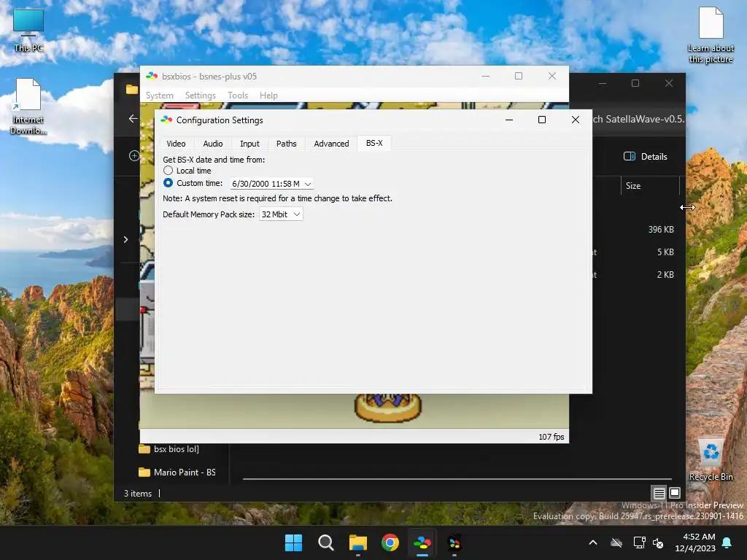This screenshot has height=560, width=747.
Task: Select 'Learn about this picture' desktop icon
Action: pos(711,36)
